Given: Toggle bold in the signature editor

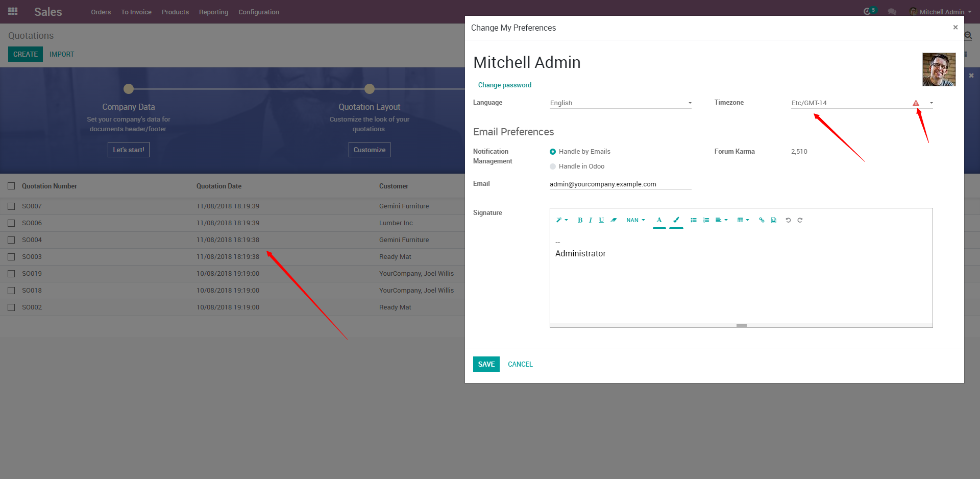Looking at the screenshot, I should click(x=580, y=220).
